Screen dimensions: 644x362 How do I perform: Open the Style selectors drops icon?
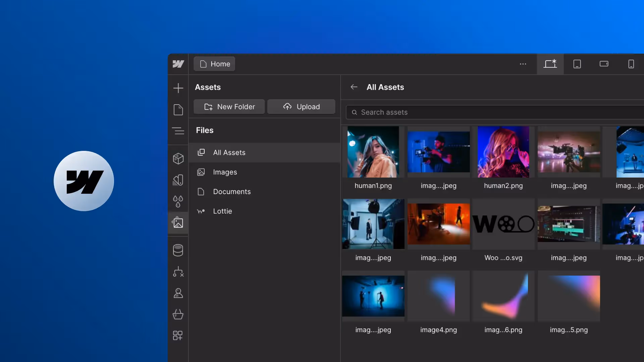pos(178,201)
